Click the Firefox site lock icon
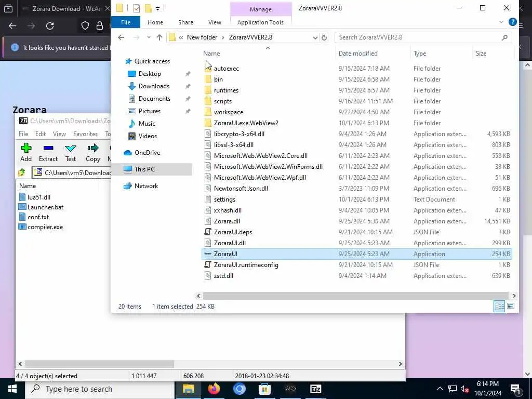 [100, 26]
